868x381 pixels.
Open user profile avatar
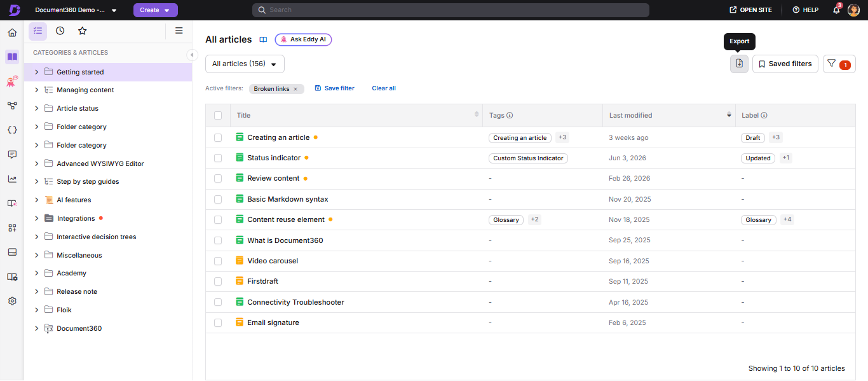[x=853, y=10]
